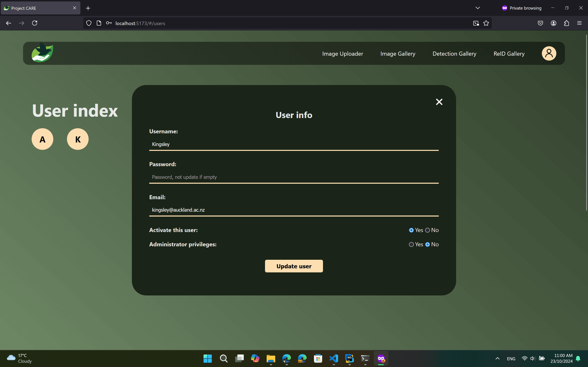
Task: Reload the current page
Action: pos(35,23)
